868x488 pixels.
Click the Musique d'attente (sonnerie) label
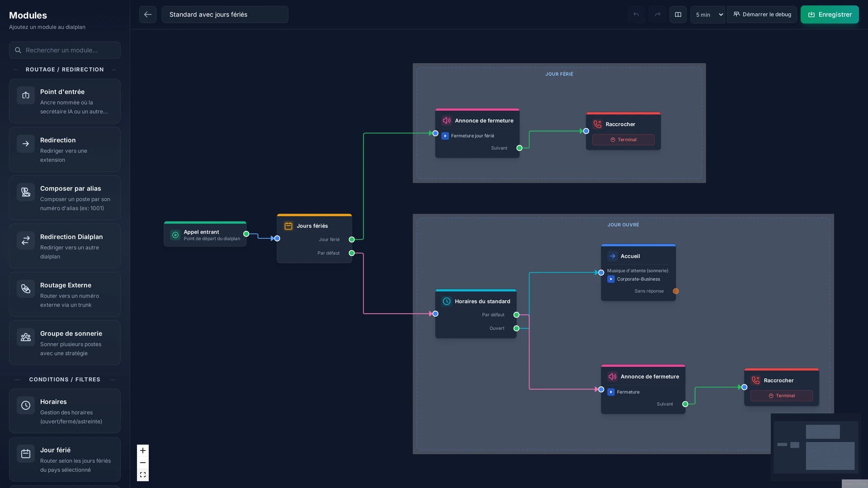637,271
